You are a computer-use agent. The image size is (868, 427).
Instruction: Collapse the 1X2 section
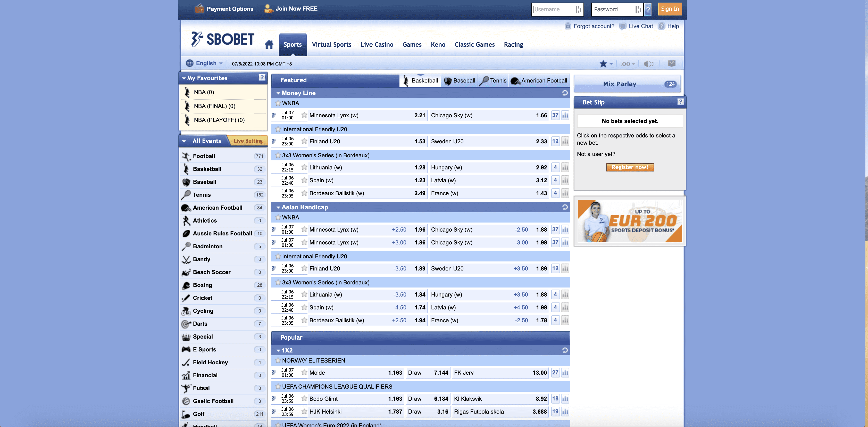(278, 350)
